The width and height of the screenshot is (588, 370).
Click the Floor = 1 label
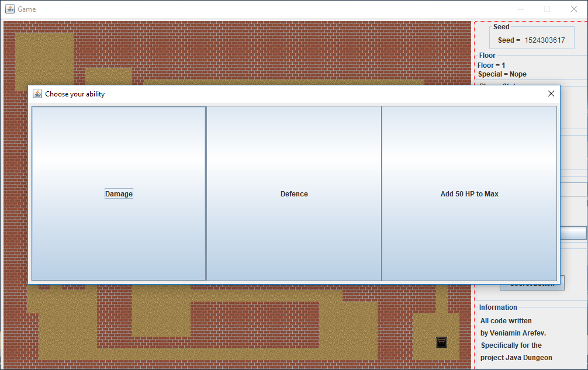coord(491,65)
